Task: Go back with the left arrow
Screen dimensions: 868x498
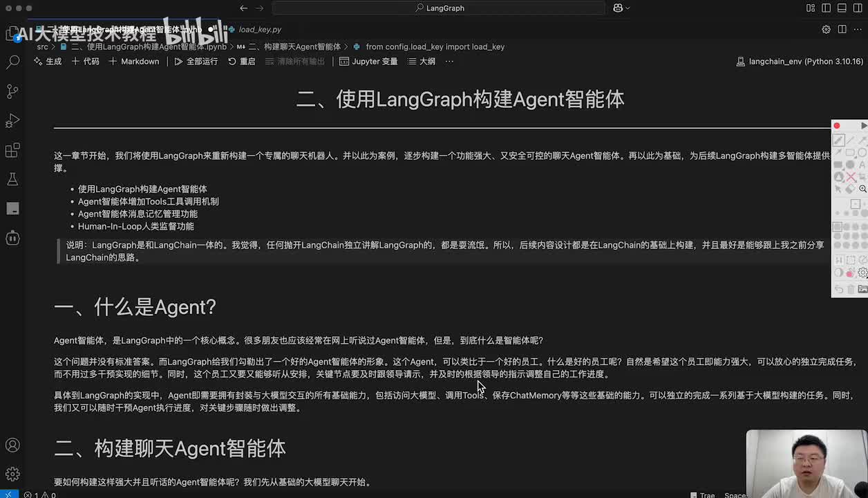Action: point(243,8)
